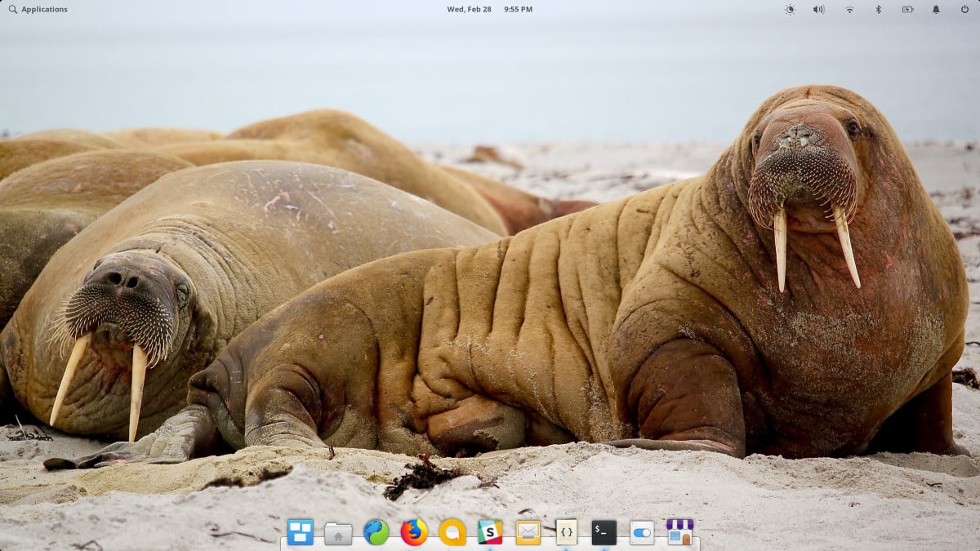Open the Multitasking View

301,531
